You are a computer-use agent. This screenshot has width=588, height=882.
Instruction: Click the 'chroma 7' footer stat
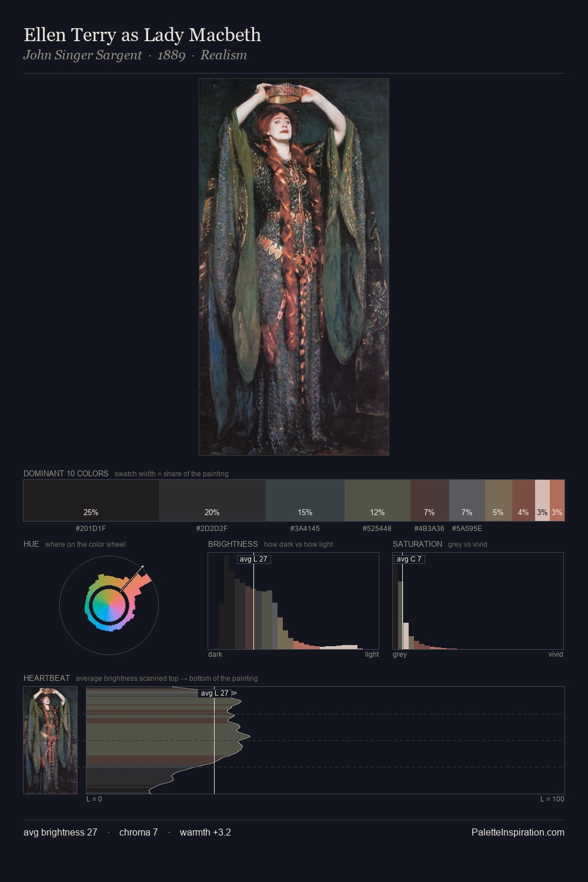click(139, 832)
